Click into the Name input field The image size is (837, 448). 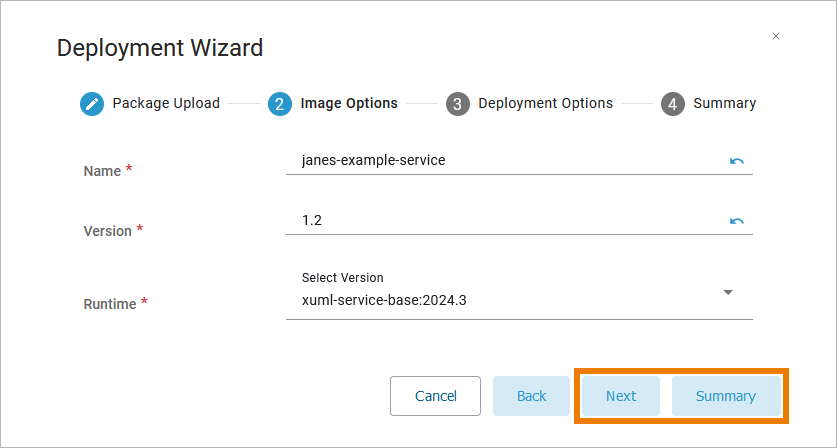tap(500, 160)
